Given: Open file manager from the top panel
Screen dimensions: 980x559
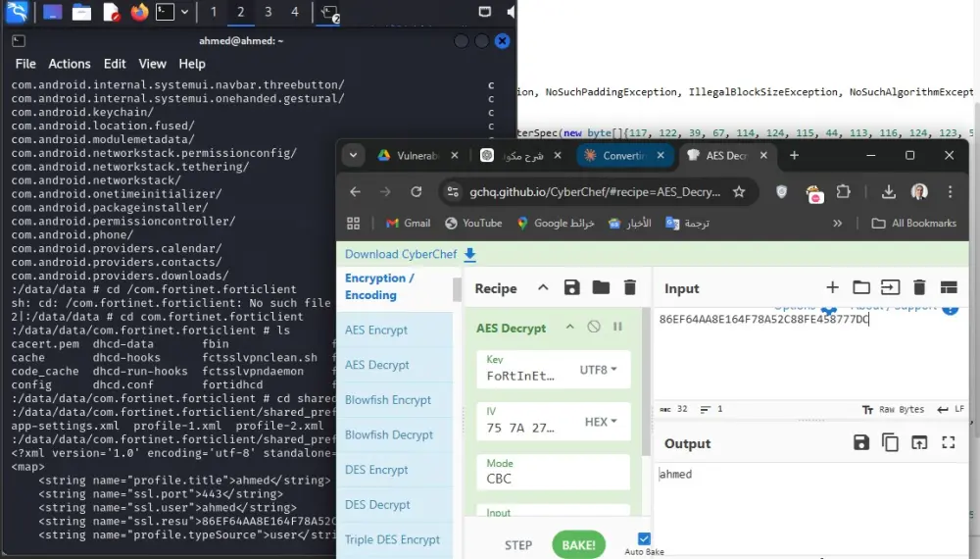Looking at the screenshot, I should [81, 12].
